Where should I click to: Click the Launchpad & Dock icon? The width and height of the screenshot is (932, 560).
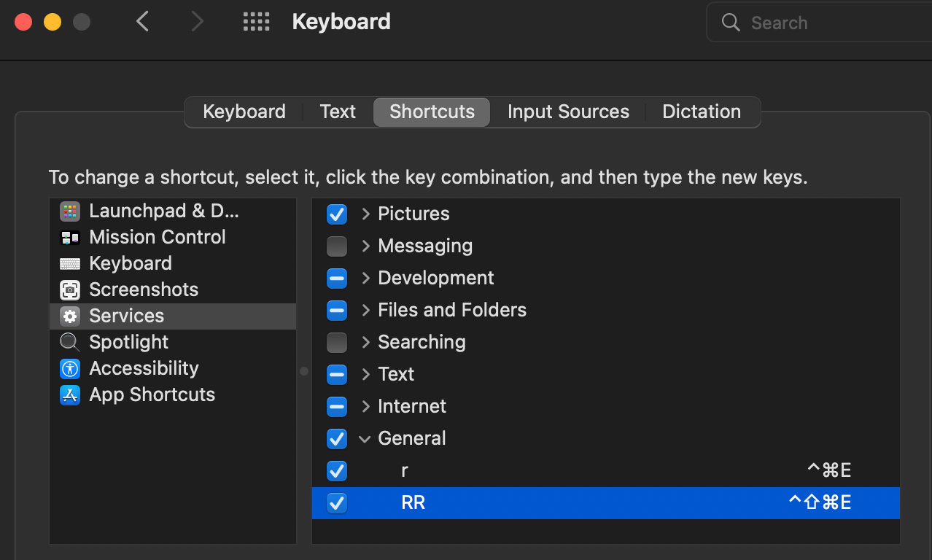click(x=70, y=211)
